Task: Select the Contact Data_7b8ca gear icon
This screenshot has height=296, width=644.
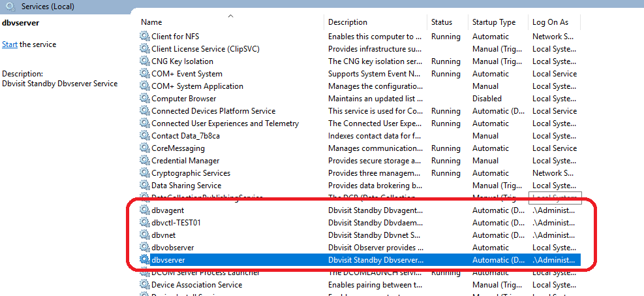Action: 145,136
